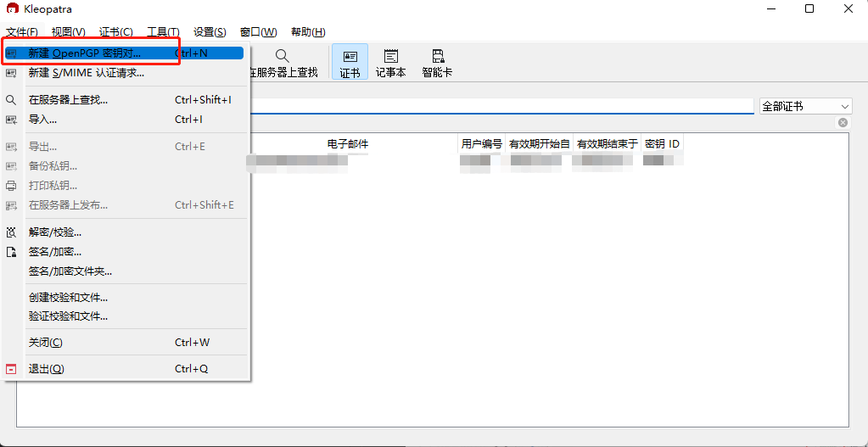Click 在服务器上发布... menu entry
The image size is (868, 447).
[125, 204]
